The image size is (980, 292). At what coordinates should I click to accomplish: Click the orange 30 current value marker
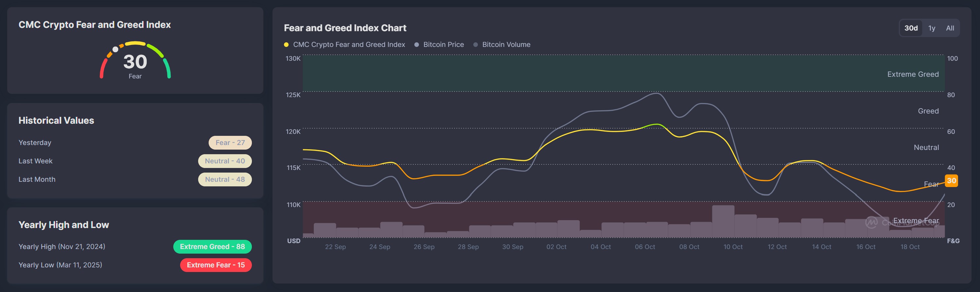(x=951, y=181)
